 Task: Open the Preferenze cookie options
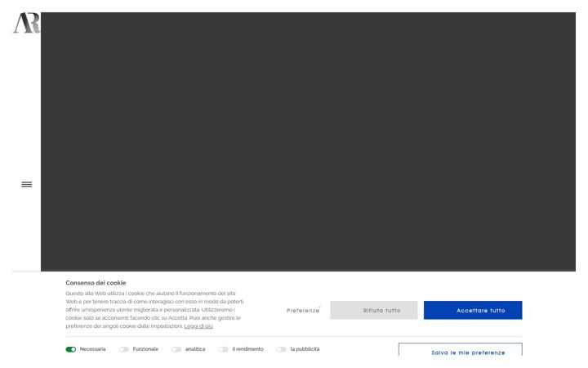point(303,311)
